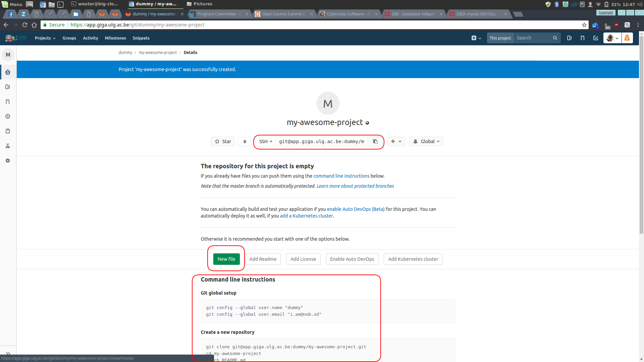
Task: Click the uBlock Origin extension icon
Action: [x=616, y=25]
